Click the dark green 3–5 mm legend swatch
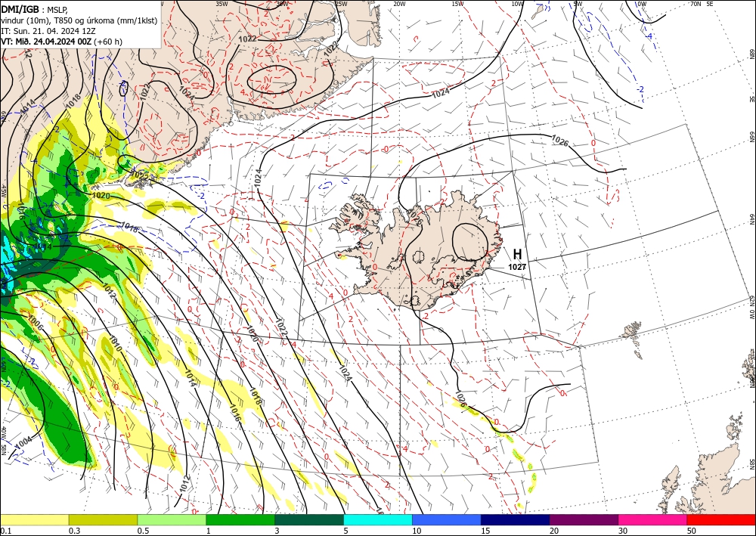 pyautogui.click(x=309, y=519)
